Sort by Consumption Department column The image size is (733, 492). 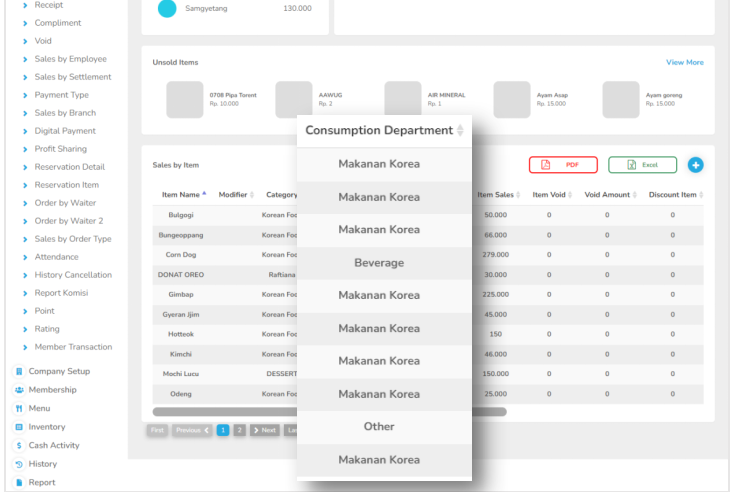460,131
